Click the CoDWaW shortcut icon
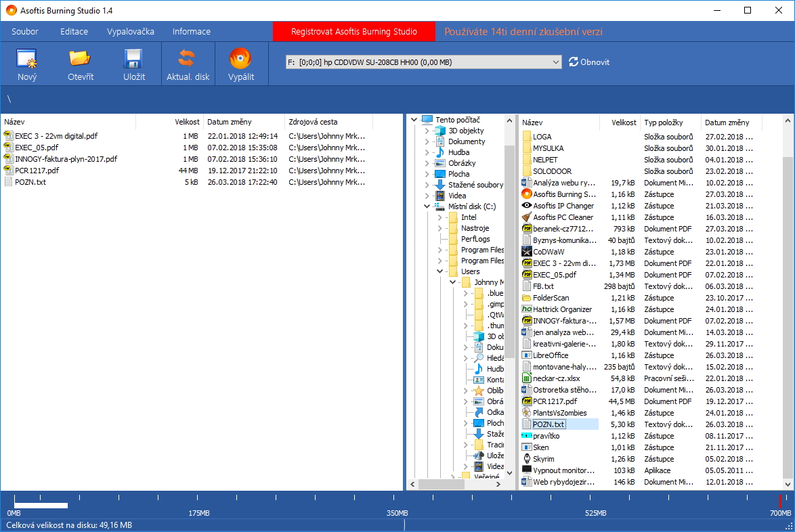Image resolution: width=795 pixels, height=532 pixels. [x=527, y=251]
